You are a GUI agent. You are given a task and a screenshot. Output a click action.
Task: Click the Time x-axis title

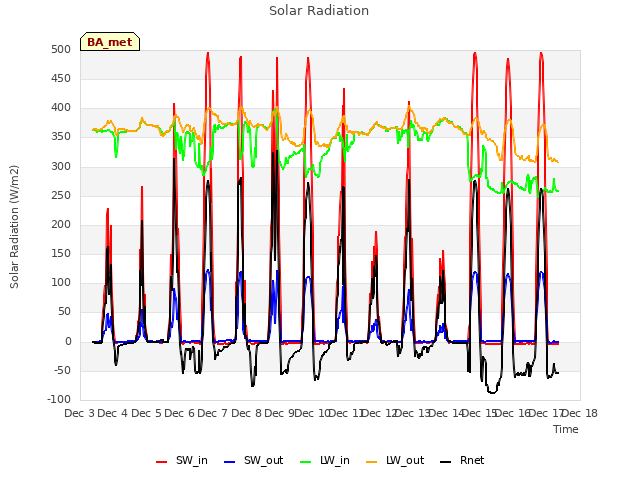(566, 429)
